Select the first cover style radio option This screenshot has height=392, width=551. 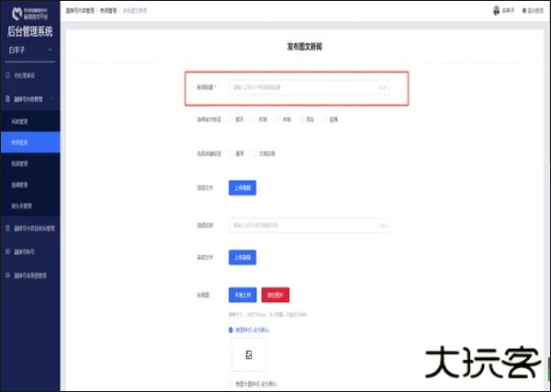231,329
